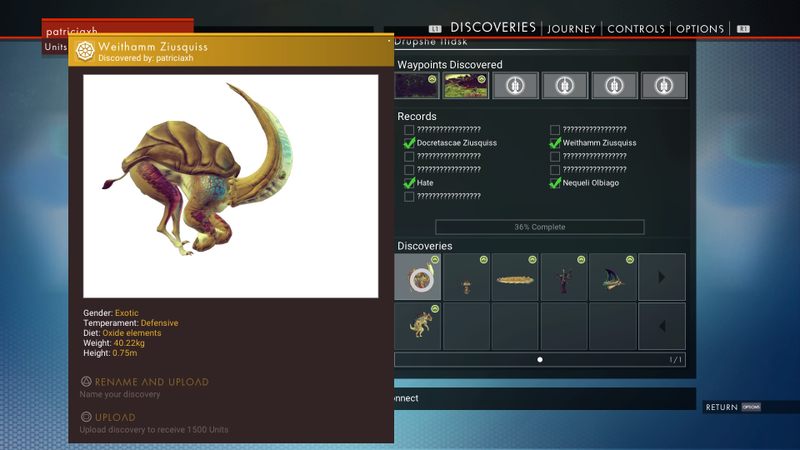Select Rename and Upload option
Viewport: 800px width, 450px height.
click(152, 382)
